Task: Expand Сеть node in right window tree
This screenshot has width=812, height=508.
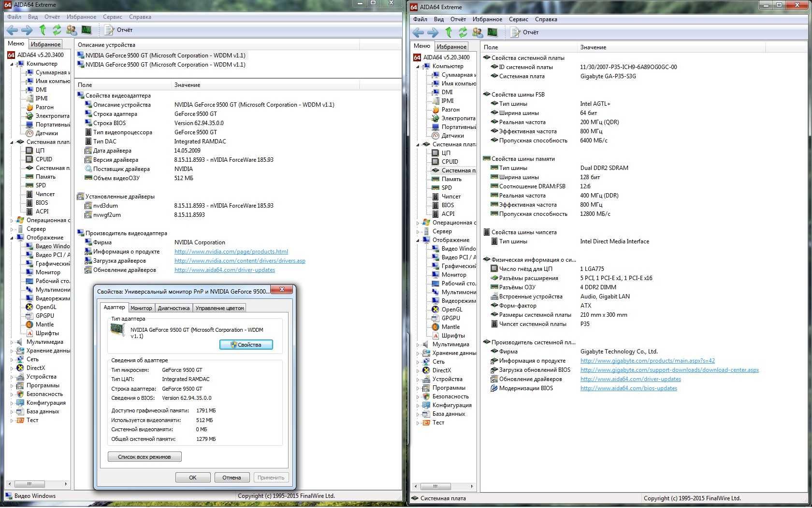Action: coord(418,362)
